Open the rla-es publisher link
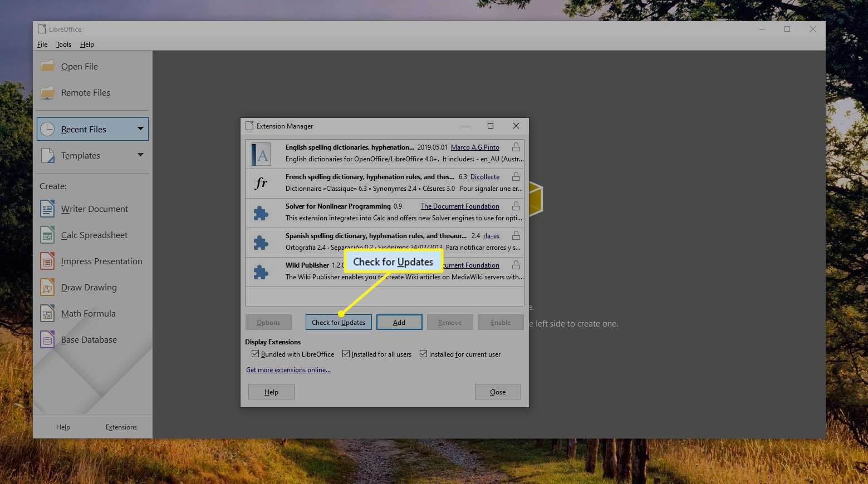This screenshot has height=484, width=868. 491,236
